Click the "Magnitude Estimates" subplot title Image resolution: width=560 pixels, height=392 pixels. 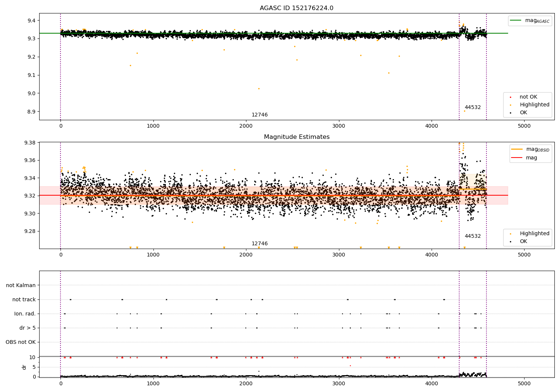click(296, 137)
